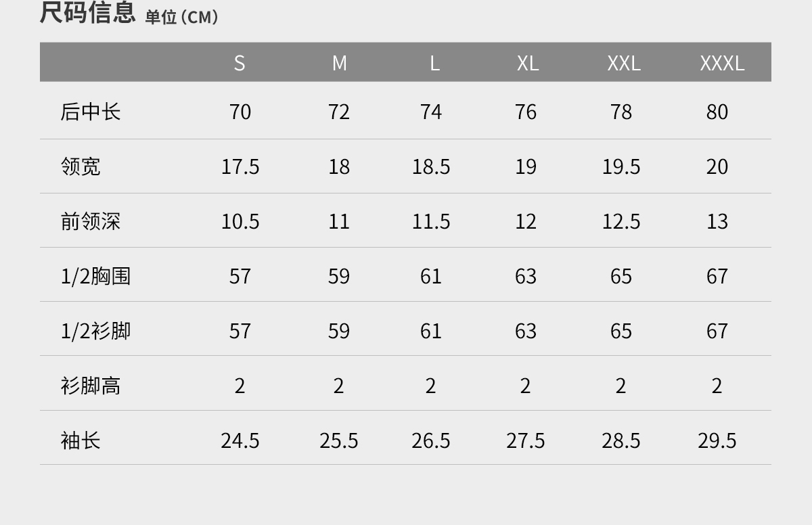Click the 袖长 row label
This screenshot has height=525, width=812.
pos(81,440)
